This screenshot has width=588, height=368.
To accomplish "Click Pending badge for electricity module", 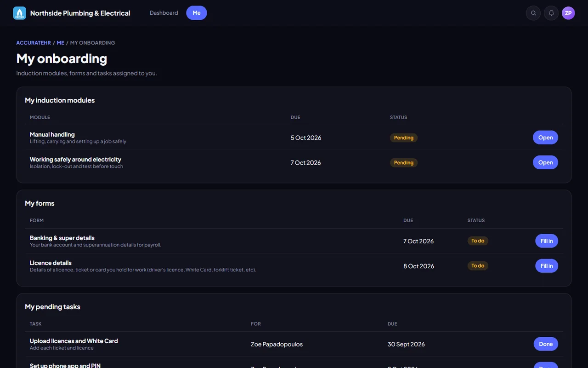I will (x=404, y=162).
